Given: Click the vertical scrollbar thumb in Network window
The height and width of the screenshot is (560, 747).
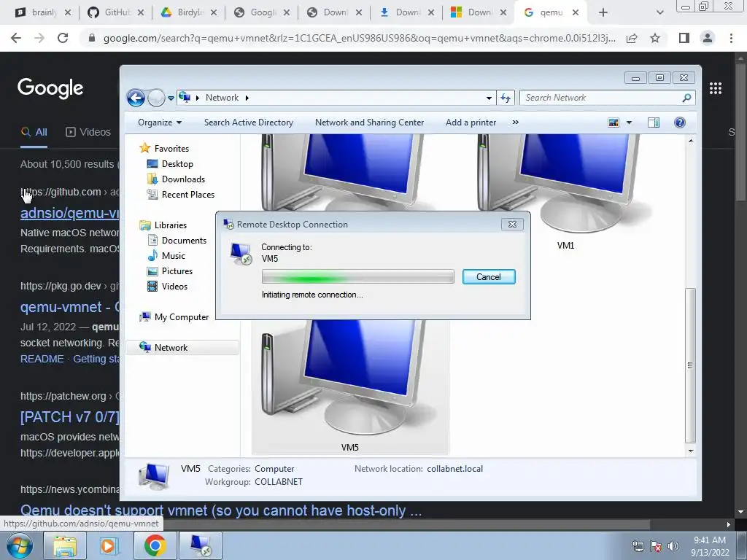Looking at the screenshot, I should (690, 365).
